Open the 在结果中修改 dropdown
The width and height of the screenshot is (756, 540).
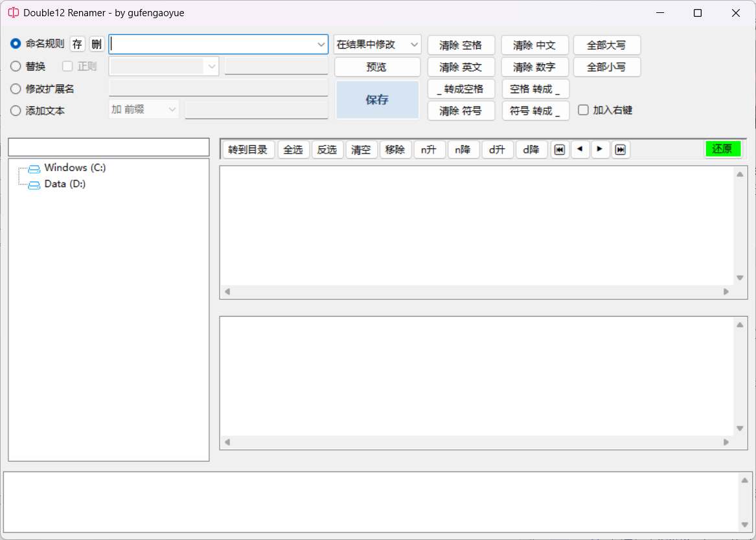coord(378,44)
